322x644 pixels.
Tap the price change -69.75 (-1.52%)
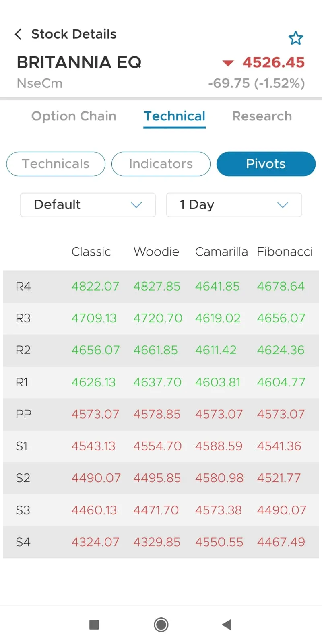256,83
